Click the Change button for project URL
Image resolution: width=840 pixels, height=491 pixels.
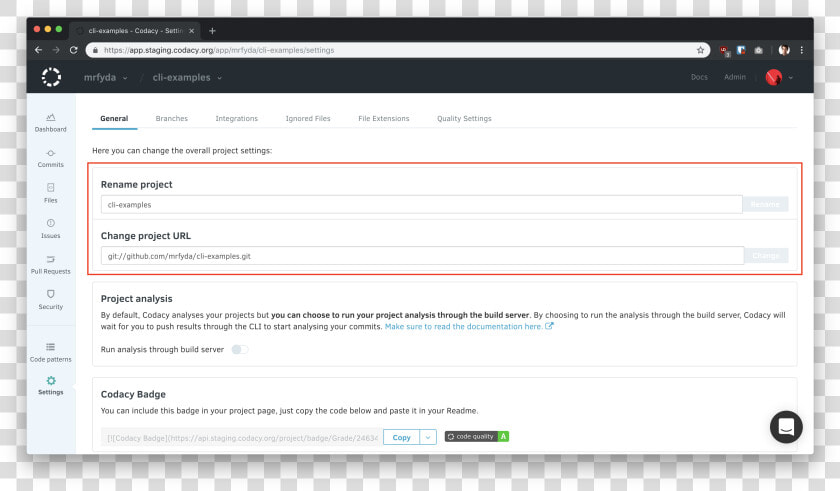(766, 255)
